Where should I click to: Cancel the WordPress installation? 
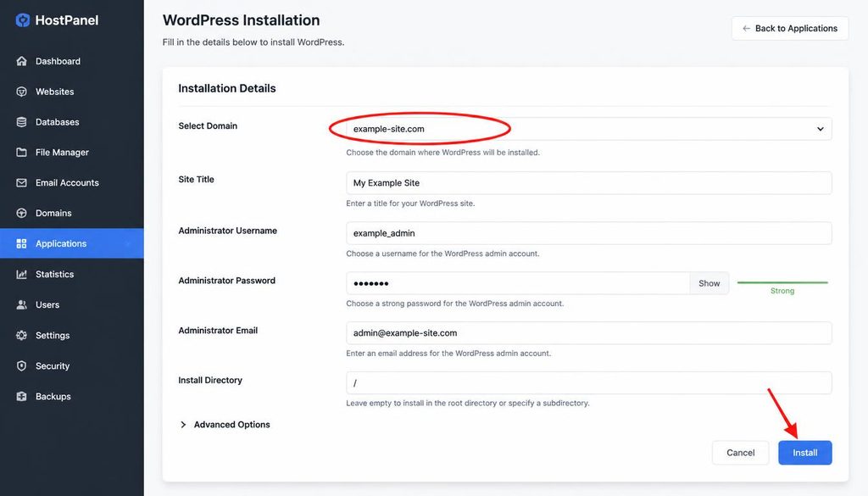740,453
